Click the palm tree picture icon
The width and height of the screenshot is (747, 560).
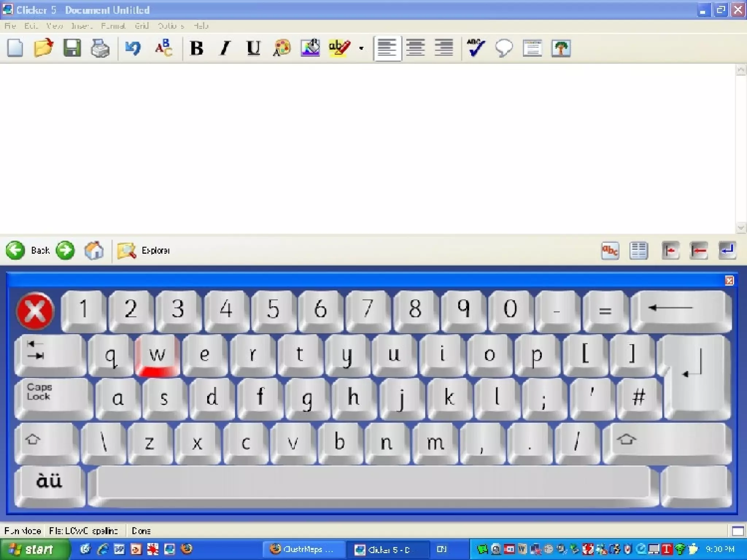561,48
